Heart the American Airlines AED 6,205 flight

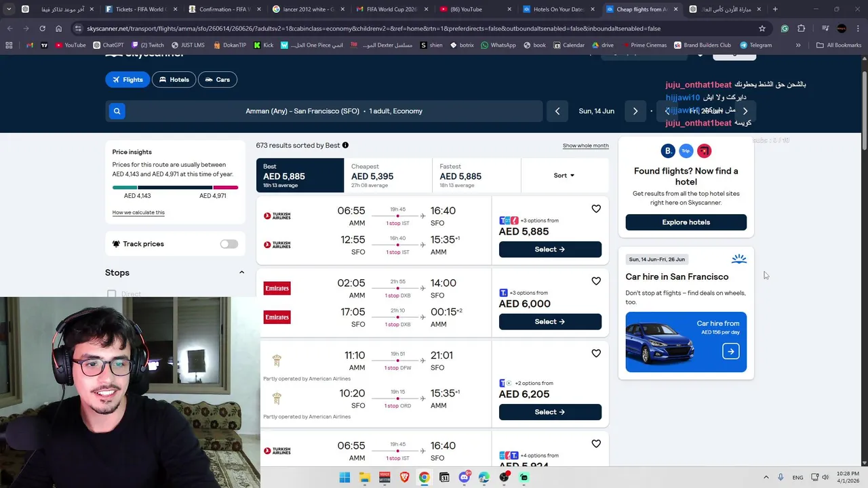click(596, 353)
